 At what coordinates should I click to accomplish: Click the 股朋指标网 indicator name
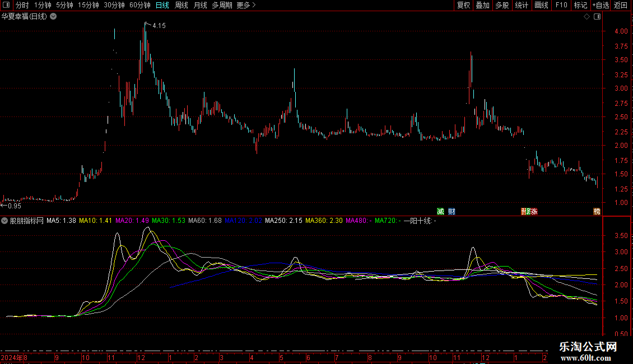point(27,221)
